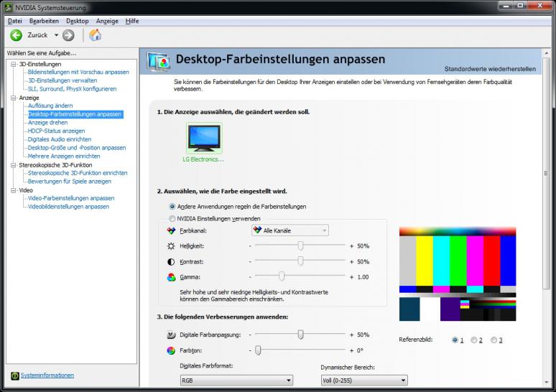556x392 pixels.
Task: Click the green Zurück back arrow icon
Action: click(x=16, y=35)
